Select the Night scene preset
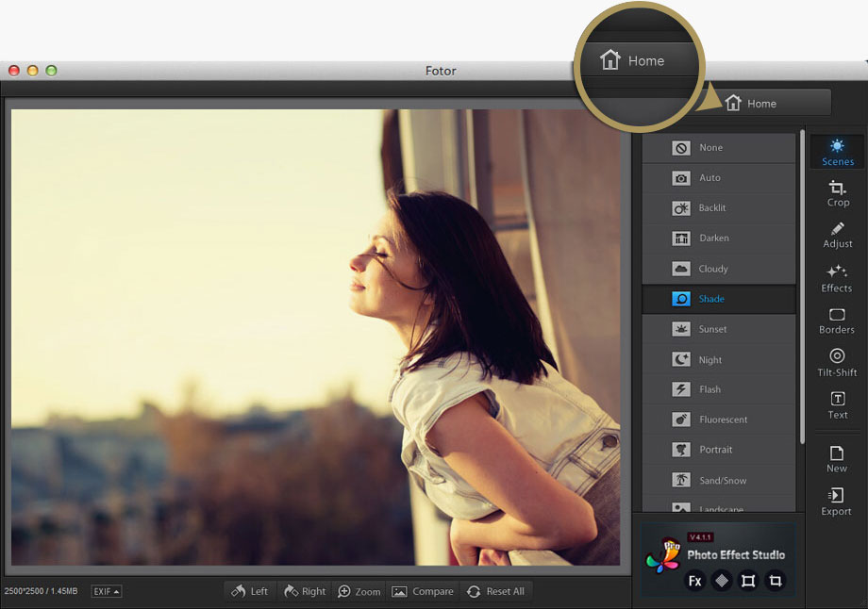Screen dimensions: 868x609 [x=719, y=359]
